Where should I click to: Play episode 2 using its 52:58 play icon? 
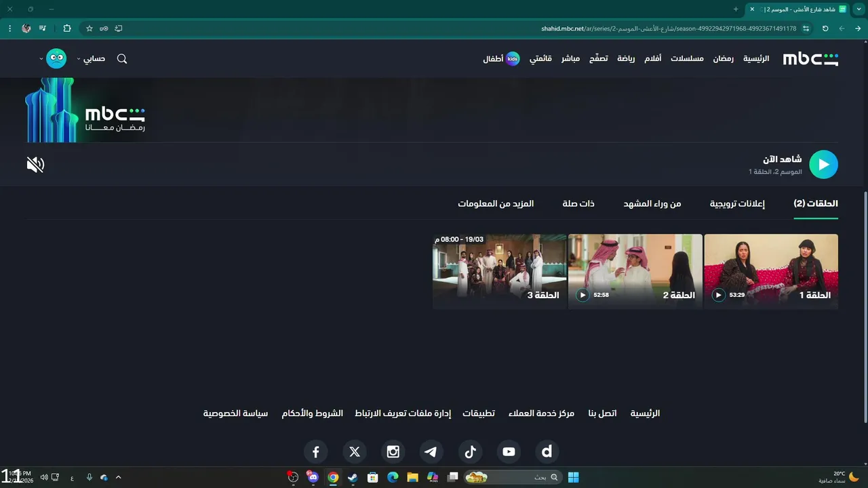coord(583,295)
